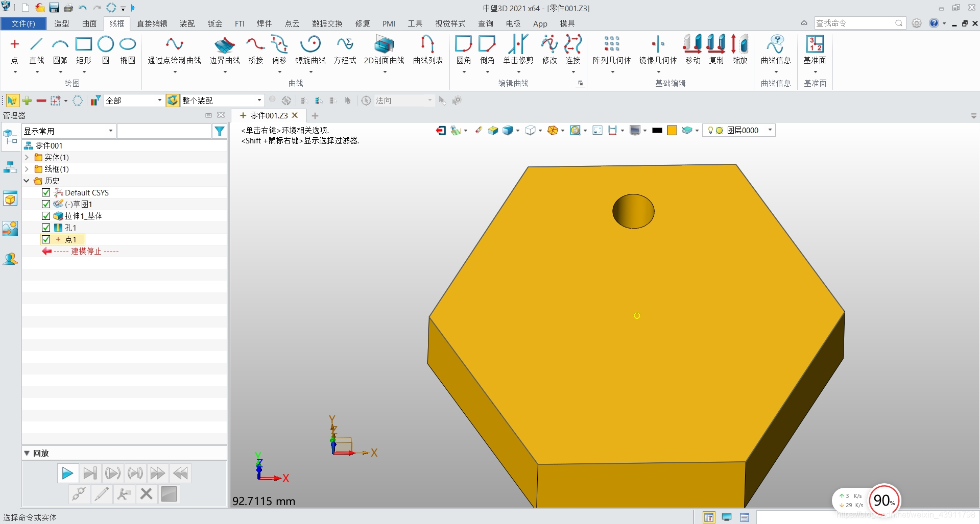
Task: Click the 修改 modify curve icon
Action: pyautogui.click(x=549, y=44)
